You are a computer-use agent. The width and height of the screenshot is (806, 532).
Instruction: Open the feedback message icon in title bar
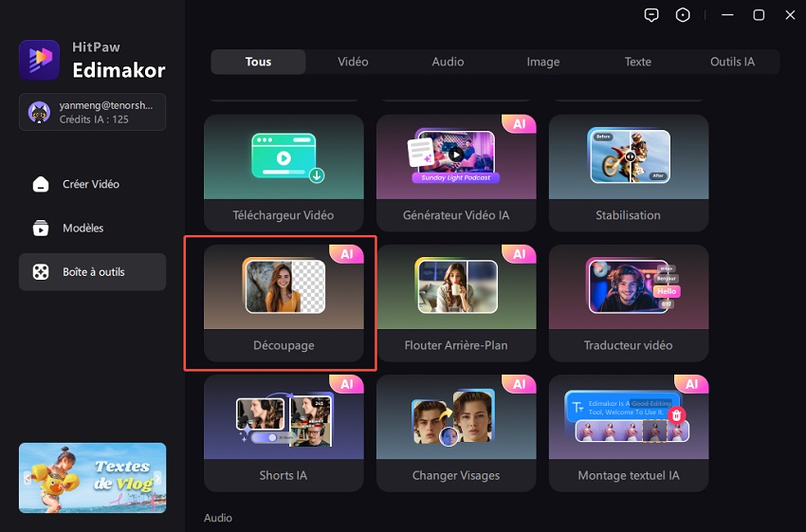(x=651, y=15)
